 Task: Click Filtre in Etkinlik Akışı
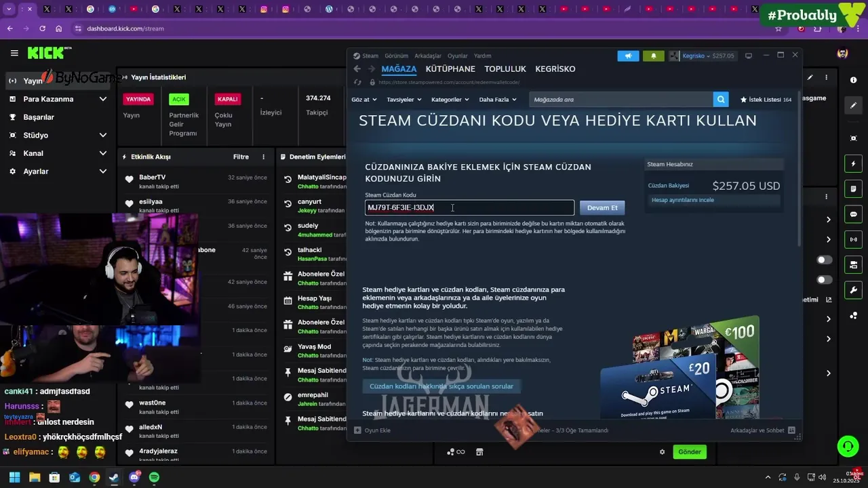point(241,157)
